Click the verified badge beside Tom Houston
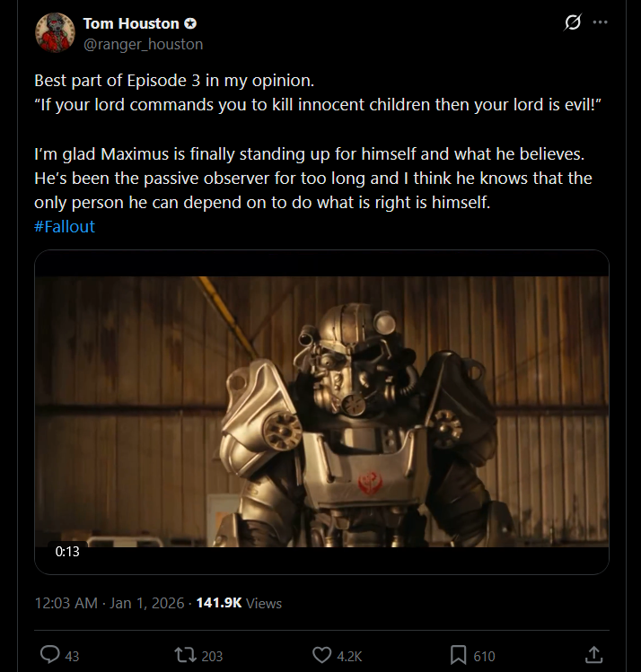Image resolution: width=641 pixels, height=672 pixels. click(190, 23)
